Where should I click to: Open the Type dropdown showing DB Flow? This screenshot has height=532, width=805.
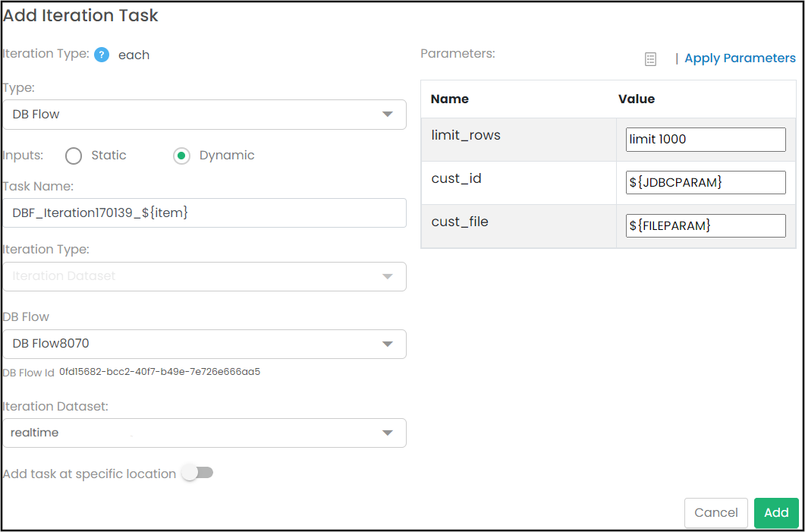(204, 115)
